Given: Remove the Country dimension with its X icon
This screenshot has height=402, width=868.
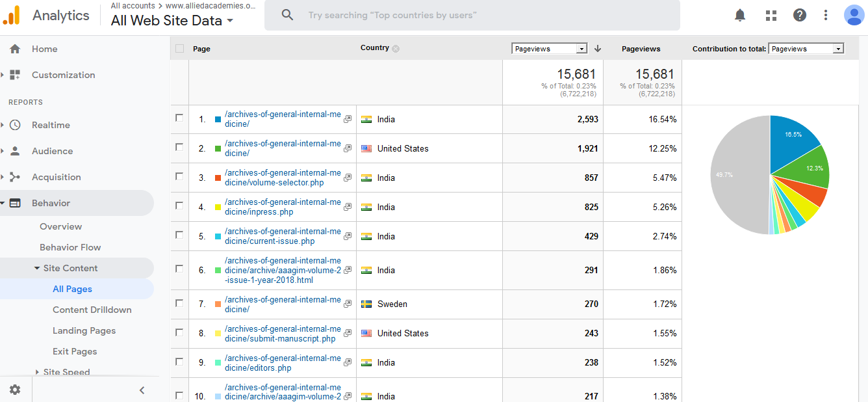Looking at the screenshot, I should [x=396, y=49].
